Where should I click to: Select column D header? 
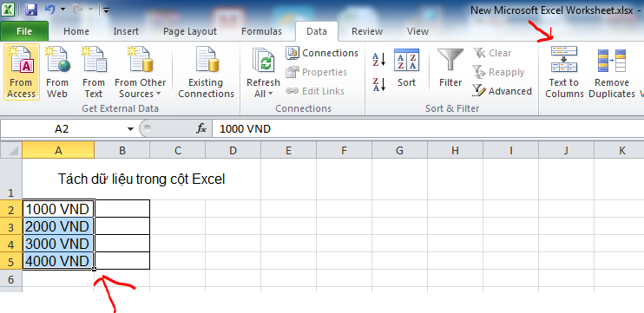233,150
